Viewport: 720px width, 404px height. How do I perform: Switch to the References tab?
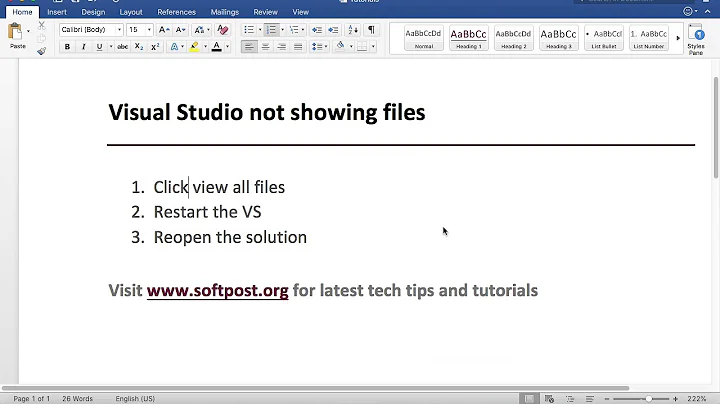(176, 12)
